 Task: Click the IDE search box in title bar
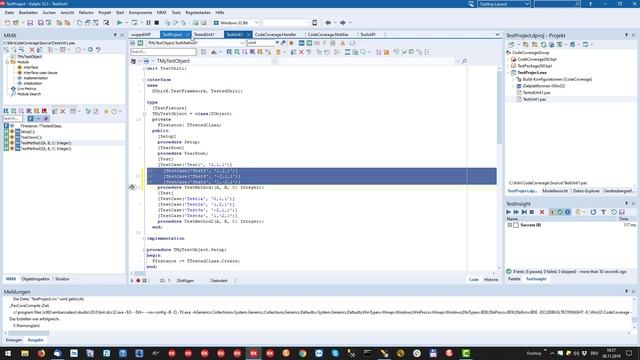pos(557,4)
